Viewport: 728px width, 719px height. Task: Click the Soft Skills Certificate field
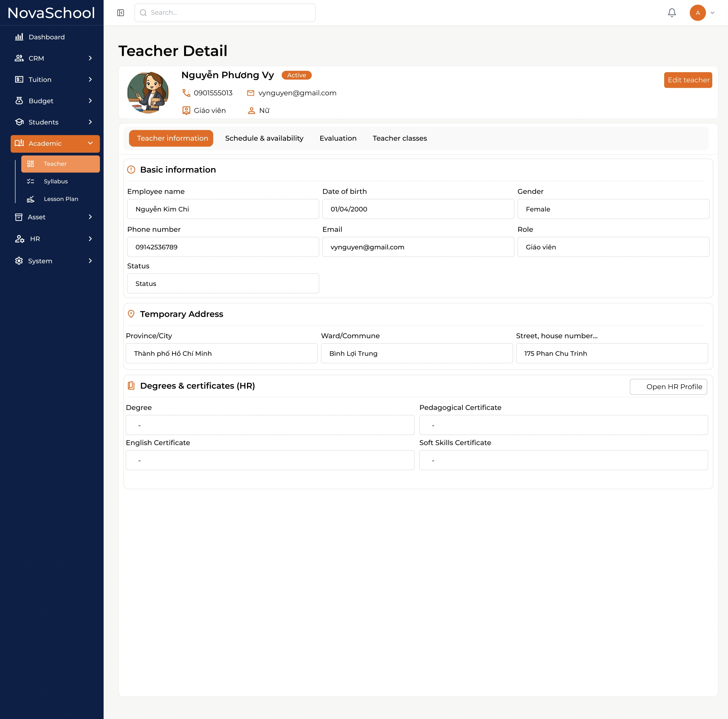(x=564, y=460)
